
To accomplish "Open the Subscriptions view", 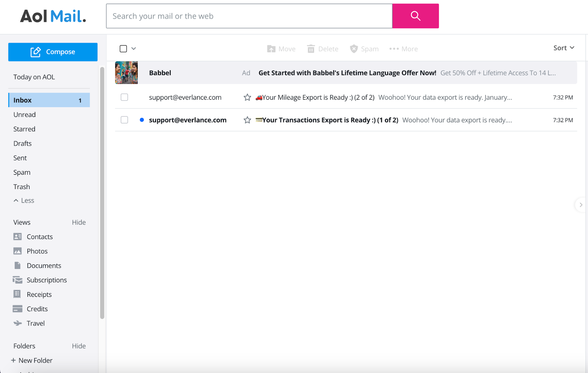I will point(46,280).
